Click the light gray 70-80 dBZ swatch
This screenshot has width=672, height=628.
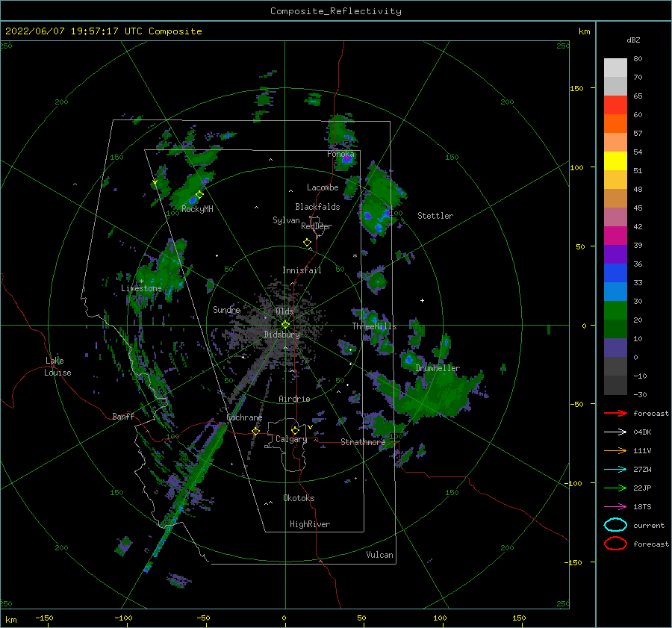(615, 68)
